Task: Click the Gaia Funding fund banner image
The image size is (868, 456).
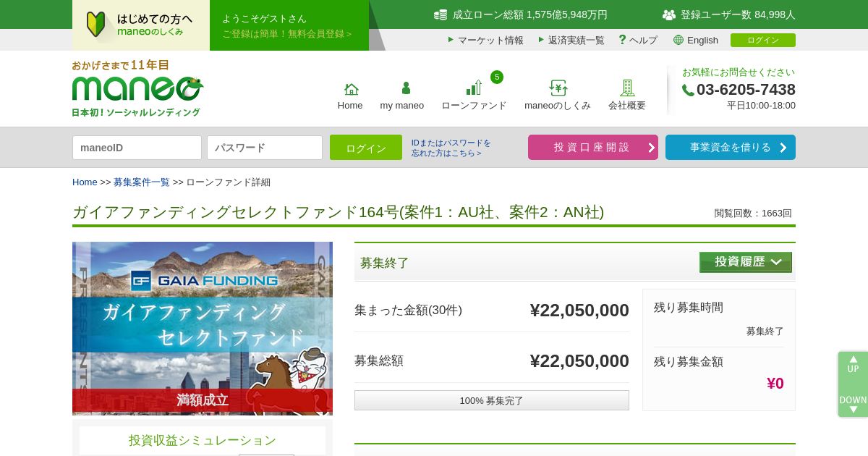Action: point(203,329)
